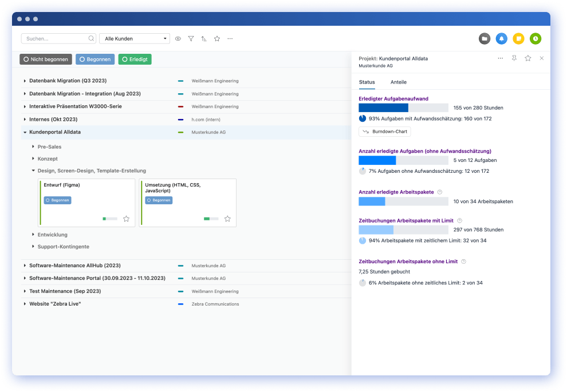This screenshot has width=567, height=392.
Task: Click blue color marker for Website "Zebra Live"
Action: (x=180, y=304)
